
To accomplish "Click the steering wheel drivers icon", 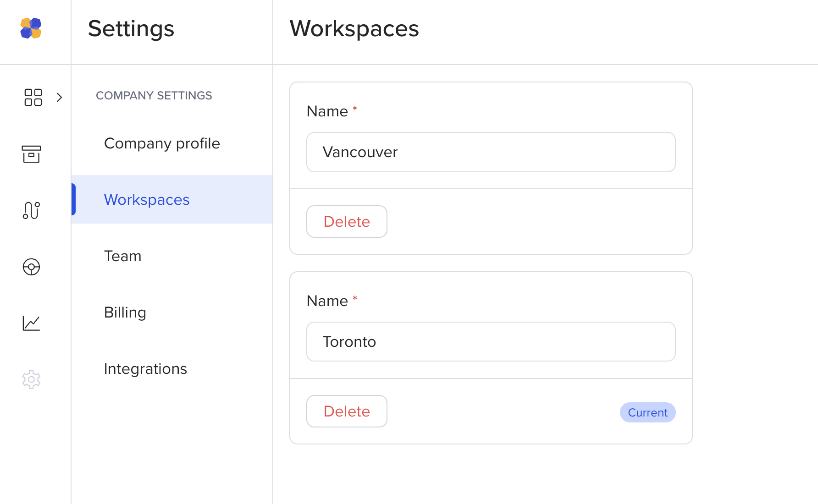I will (x=31, y=267).
